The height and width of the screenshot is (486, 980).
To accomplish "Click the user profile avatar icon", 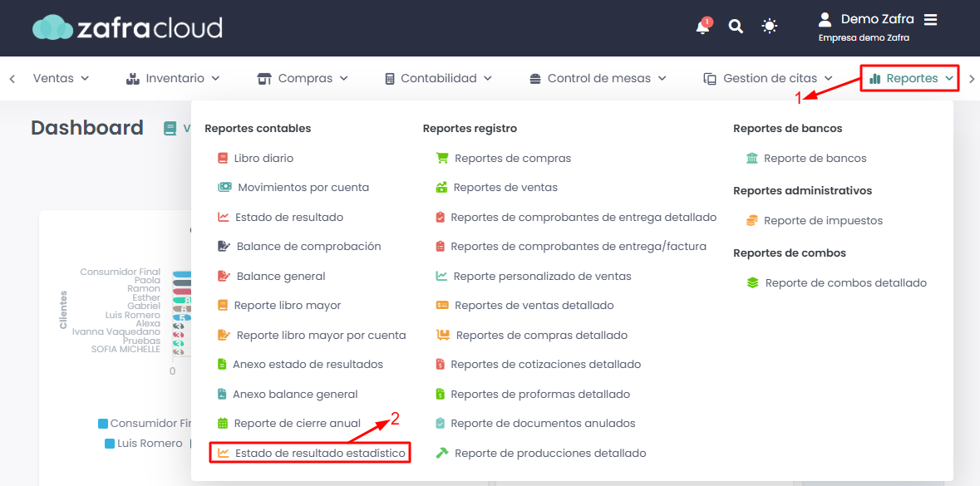I will pyautogui.click(x=825, y=19).
